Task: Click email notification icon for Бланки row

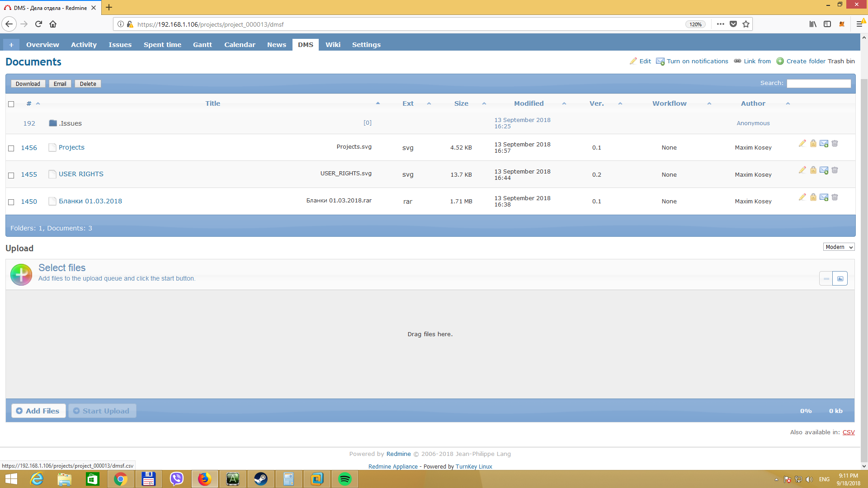Action: pyautogui.click(x=824, y=197)
